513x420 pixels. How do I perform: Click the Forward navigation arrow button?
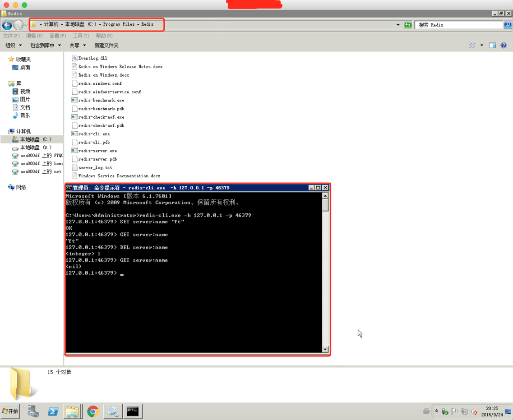[18, 25]
